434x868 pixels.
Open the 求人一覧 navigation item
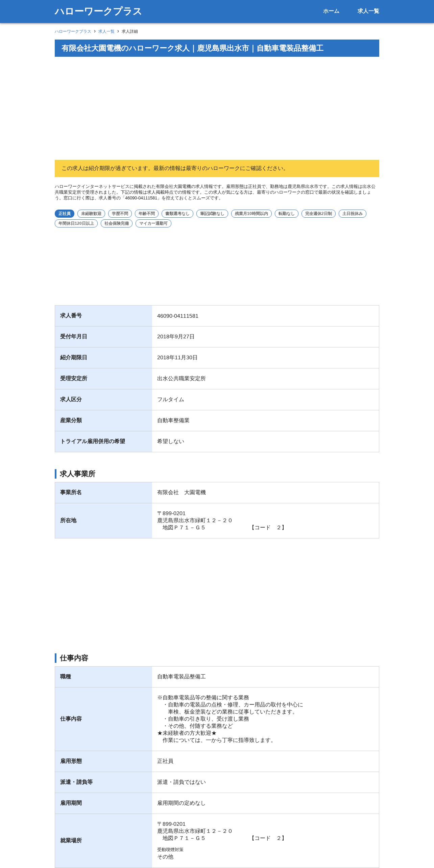coord(368,11)
